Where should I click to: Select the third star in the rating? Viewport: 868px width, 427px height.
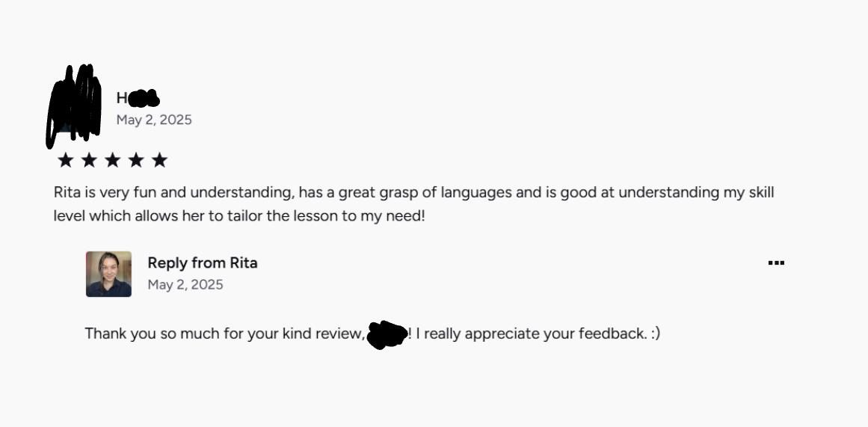click(x=113, y=160)
